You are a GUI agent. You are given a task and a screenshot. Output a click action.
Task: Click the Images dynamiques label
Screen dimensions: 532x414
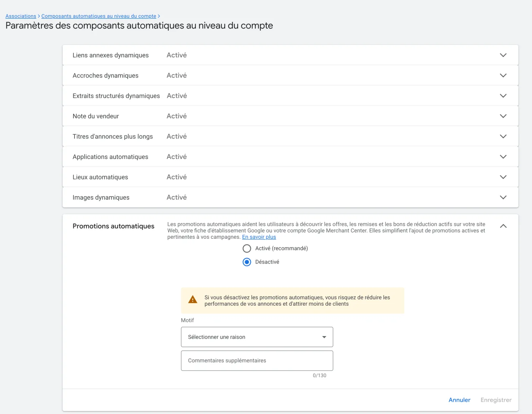[x=101, y=198]
